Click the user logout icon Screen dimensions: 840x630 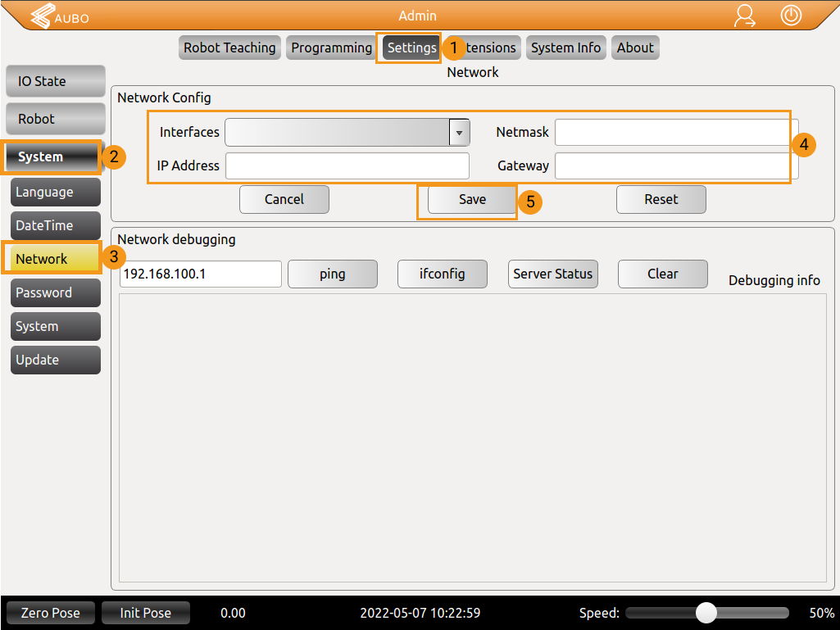[745, 16]
